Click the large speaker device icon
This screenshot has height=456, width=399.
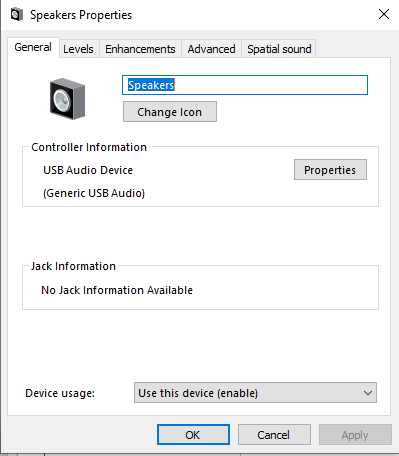pyautogui.click(x=68, y=99)
